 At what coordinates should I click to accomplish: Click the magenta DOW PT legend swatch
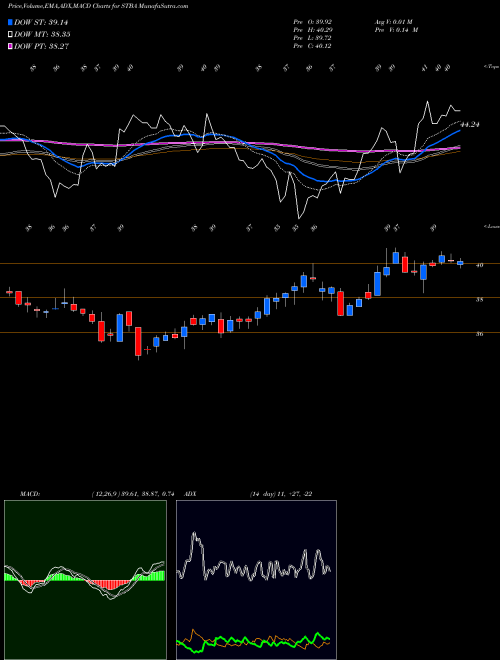pos(10,46)
